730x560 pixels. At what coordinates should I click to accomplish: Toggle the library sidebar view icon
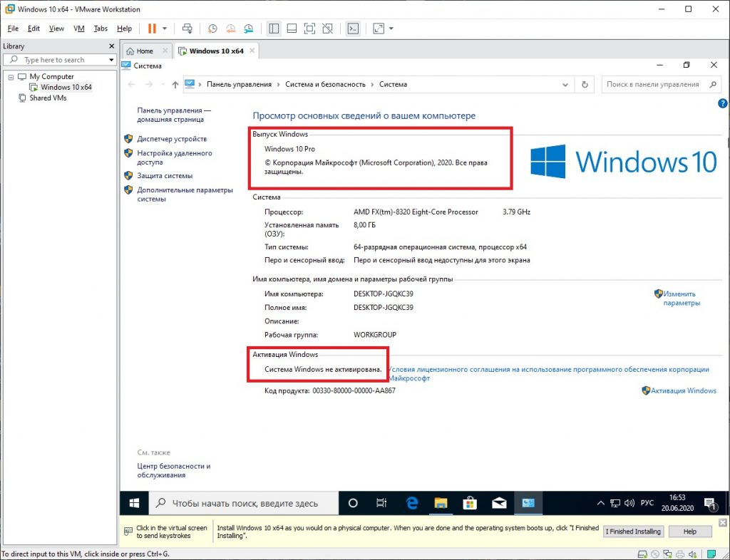(x=274, y=28)
